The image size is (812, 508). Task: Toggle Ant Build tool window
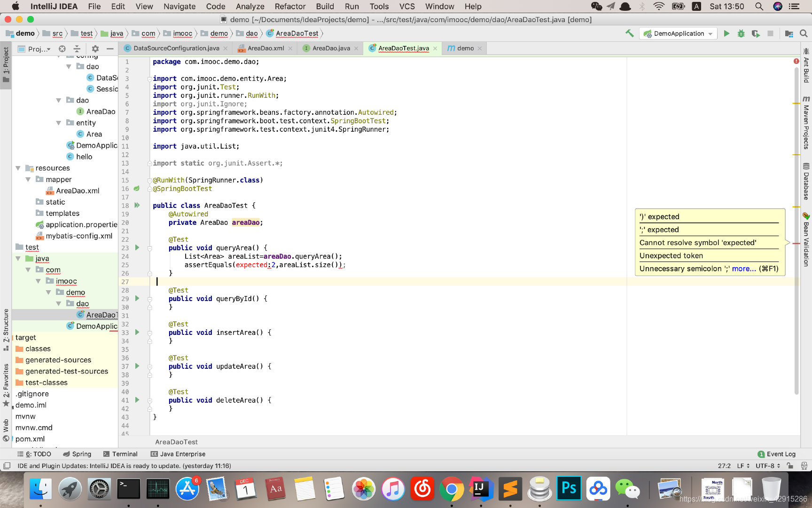pos(806,65)
